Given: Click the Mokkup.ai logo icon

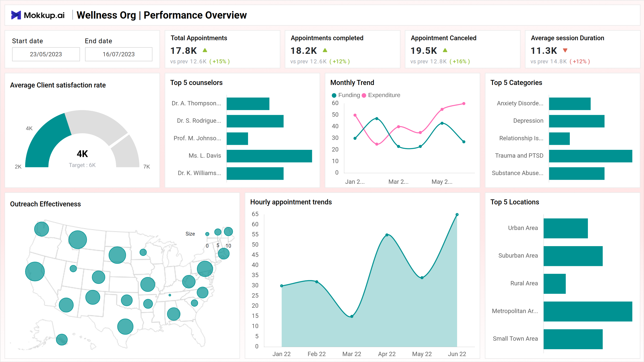Looking at the screenshot, I should pyautogui.click(x=16, y=15).
